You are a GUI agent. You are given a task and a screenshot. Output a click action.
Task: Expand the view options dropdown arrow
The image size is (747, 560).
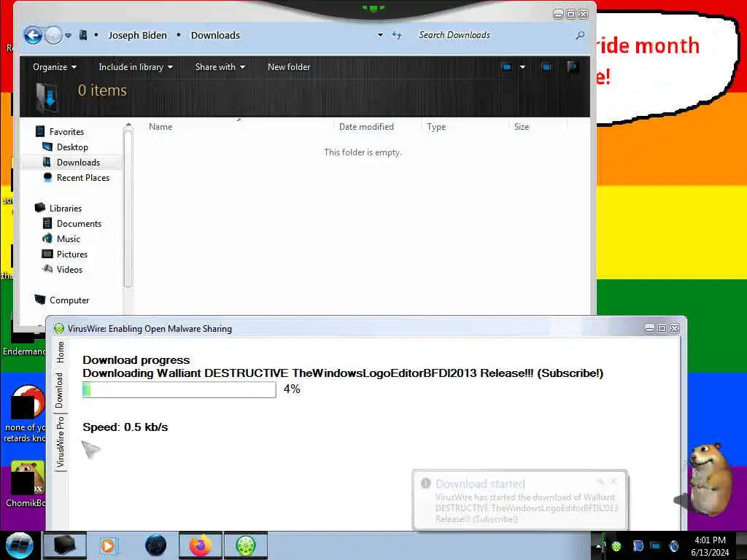pyautogui.click(x=522, y=67)
